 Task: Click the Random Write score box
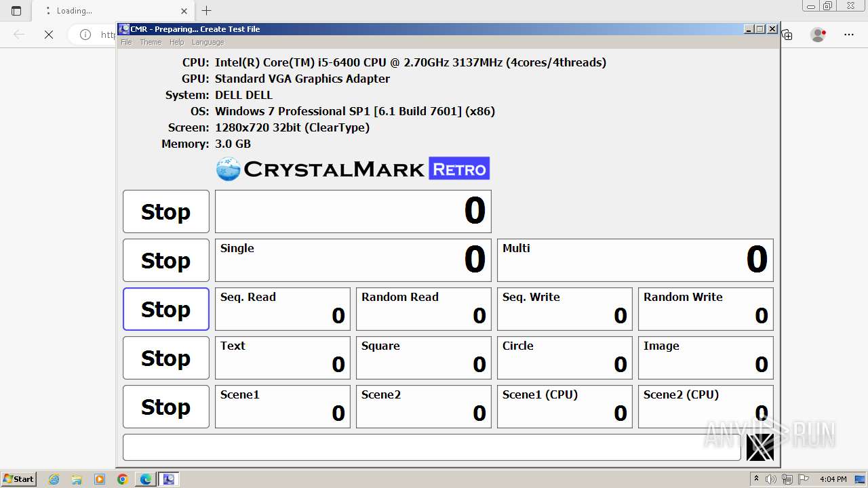(706, 309)
